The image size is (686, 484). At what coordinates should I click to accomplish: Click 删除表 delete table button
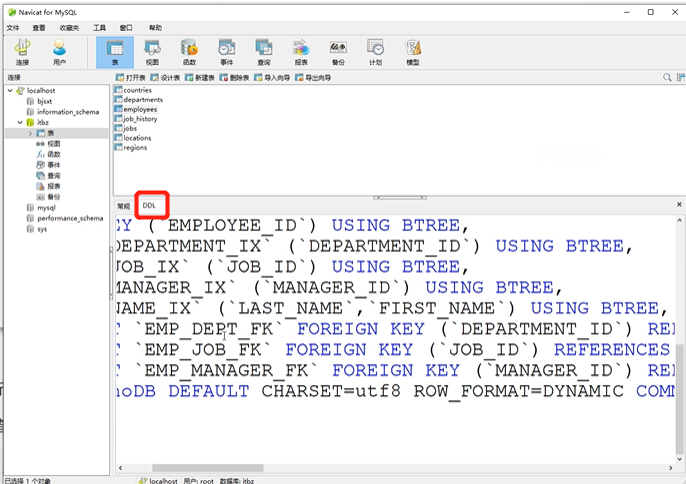point(234,77)
